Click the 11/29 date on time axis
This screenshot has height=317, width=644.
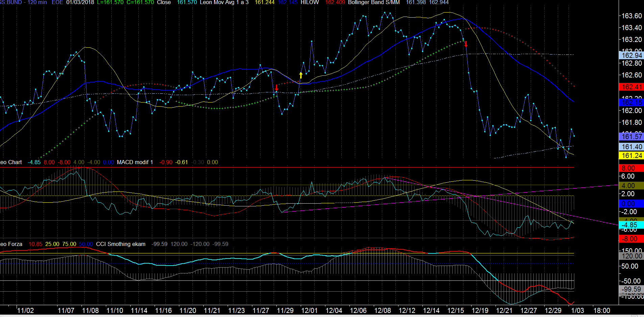285,311
